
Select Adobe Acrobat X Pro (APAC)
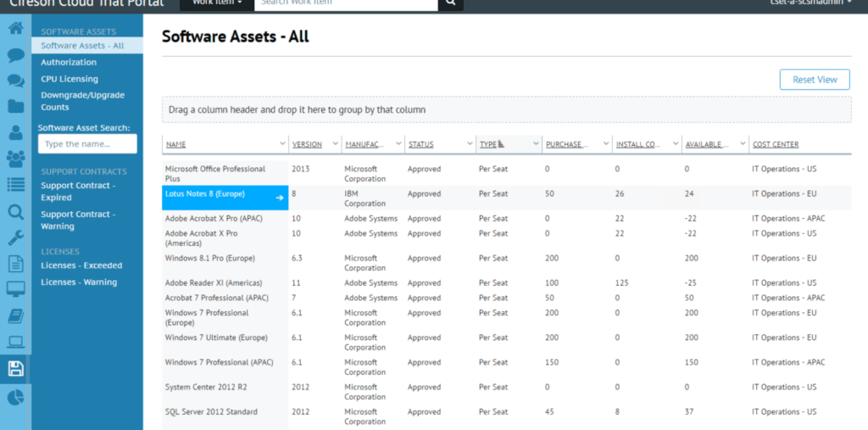(x=507, y=218)
